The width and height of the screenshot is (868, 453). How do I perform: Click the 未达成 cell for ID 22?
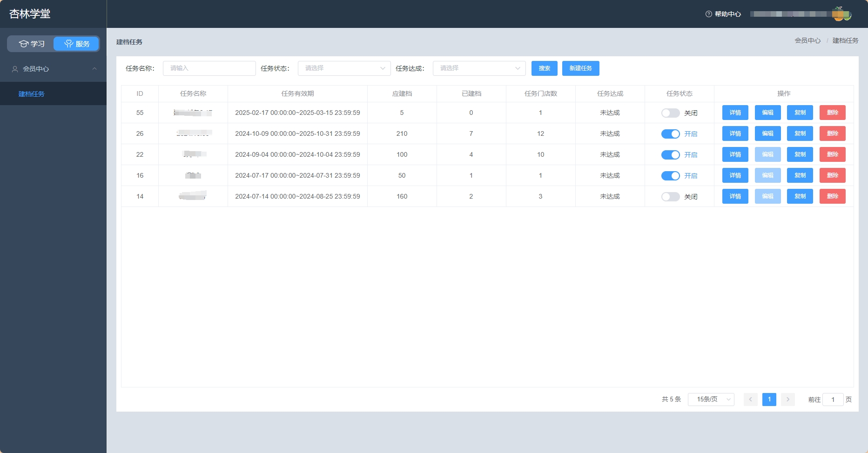[x=610, y=154]
